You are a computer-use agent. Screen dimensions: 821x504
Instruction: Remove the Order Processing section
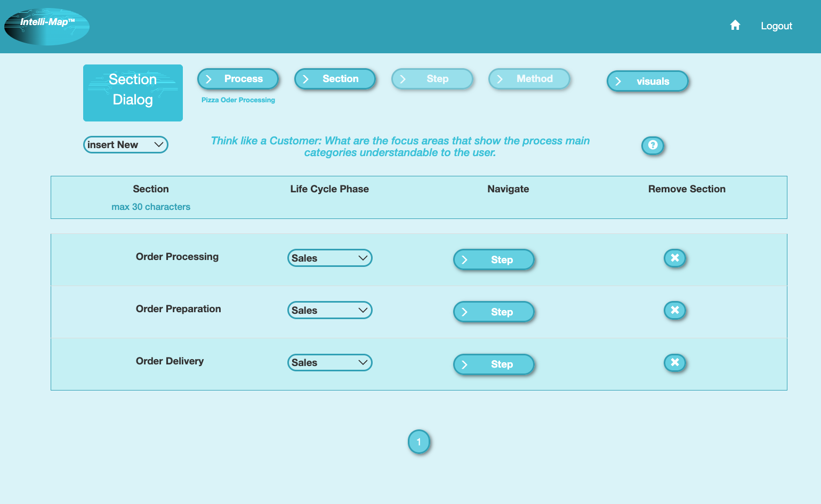675,258
